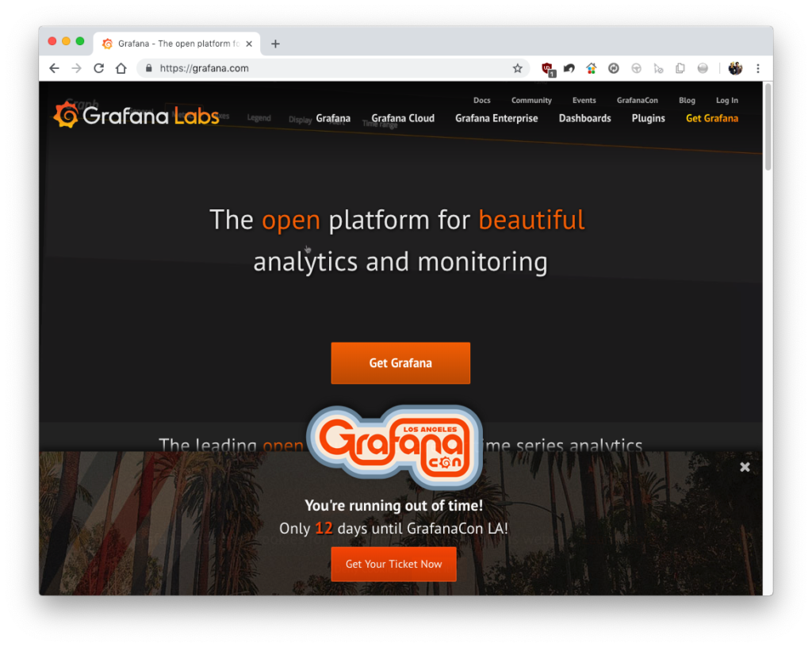812x647 pixels.
Task: Open the browser home page icon
Action: [121, 68]
